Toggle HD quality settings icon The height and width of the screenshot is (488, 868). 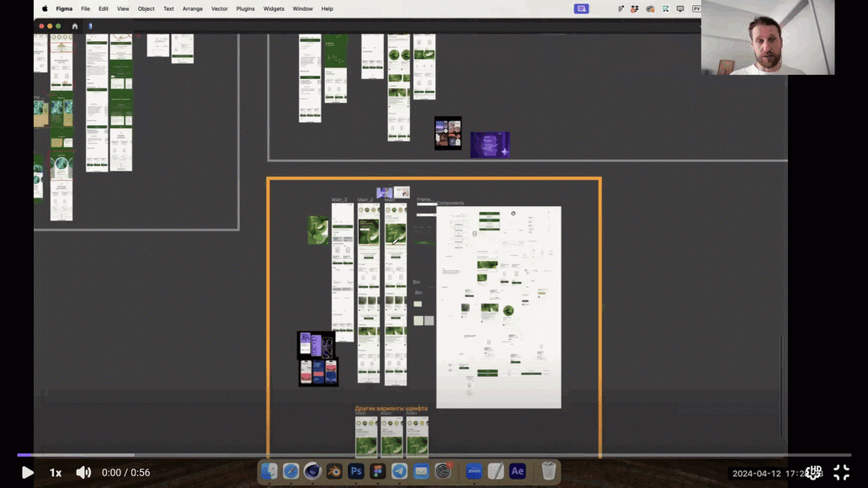[813, 472]
